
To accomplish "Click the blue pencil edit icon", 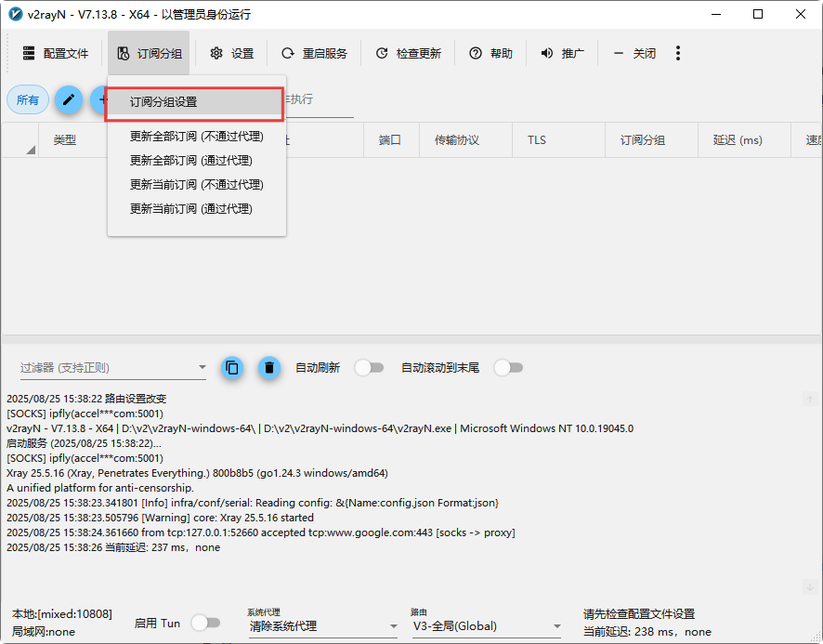I will pos(69,99).
